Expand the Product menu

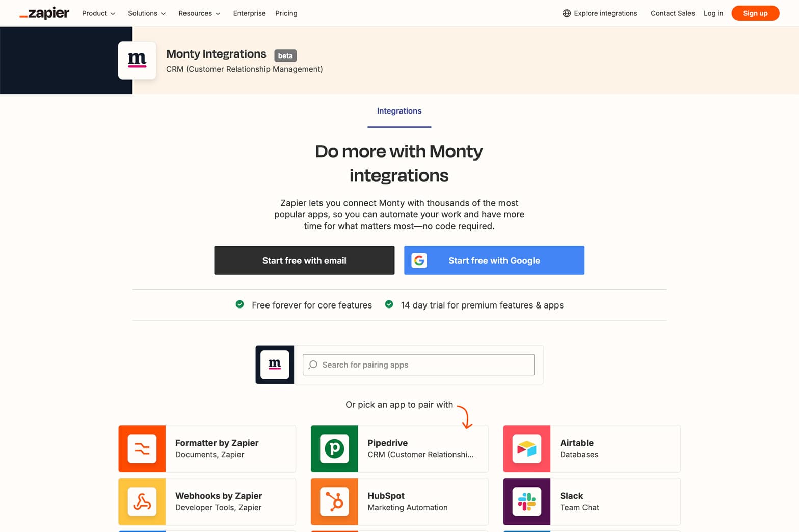[98, 13]
